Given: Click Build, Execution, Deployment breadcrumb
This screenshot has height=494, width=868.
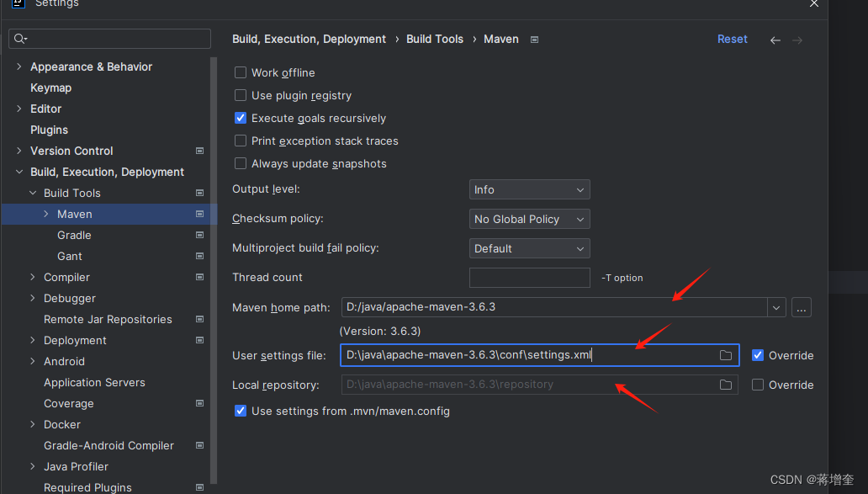Looking at the screenshot, I should point(309,39).
